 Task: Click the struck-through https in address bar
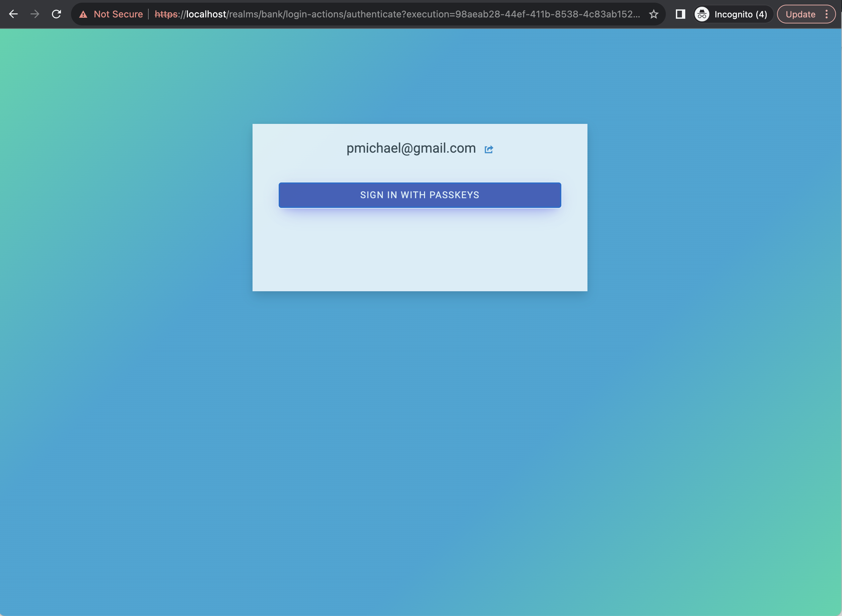tap(166, 14)
